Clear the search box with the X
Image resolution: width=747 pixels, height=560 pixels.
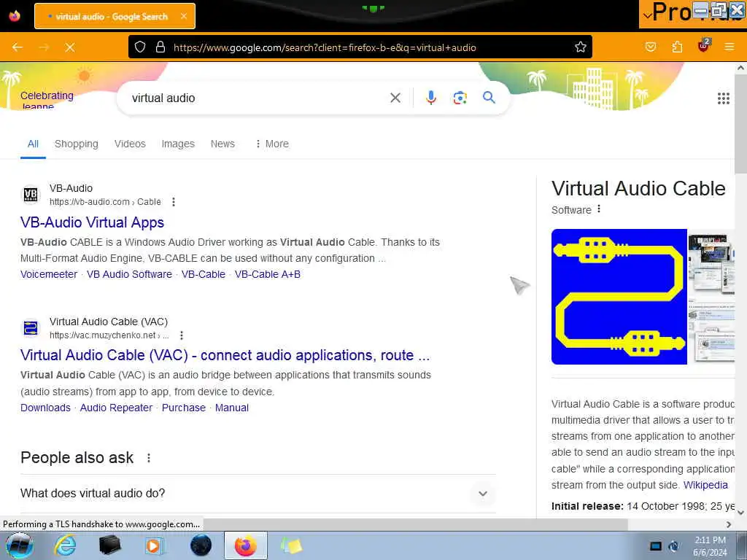pyautogui.click(x=395, y=98)
